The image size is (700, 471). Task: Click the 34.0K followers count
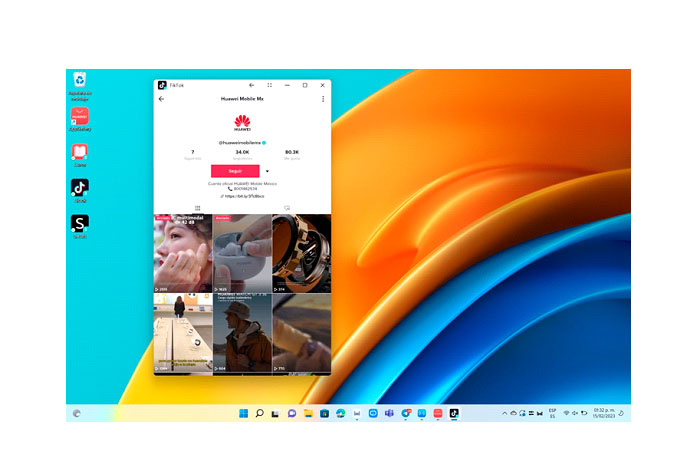pyautogui.click(x=242, y=152)
